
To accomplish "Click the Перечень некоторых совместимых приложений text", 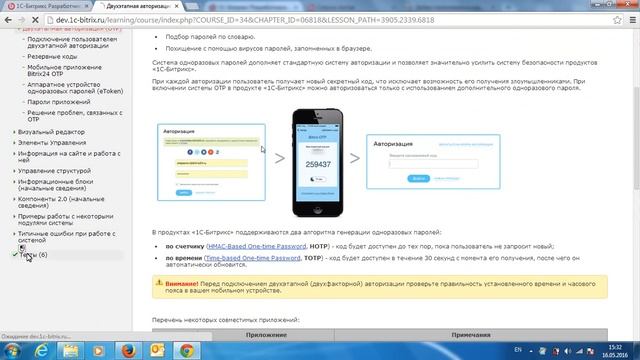I will [225, 320].
